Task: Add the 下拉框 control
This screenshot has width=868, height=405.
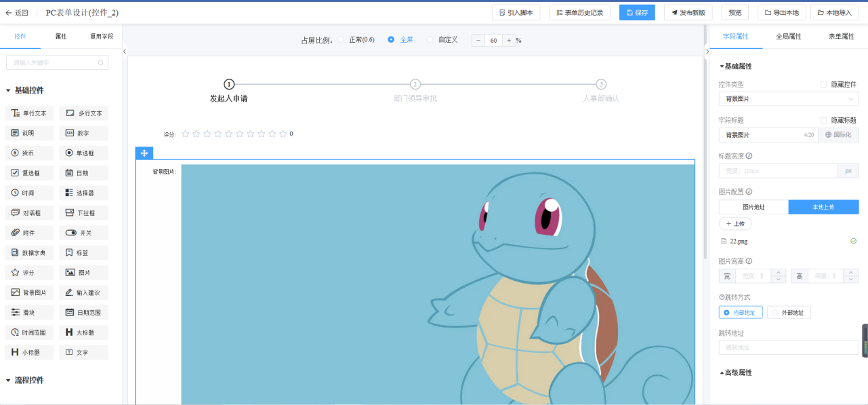Action: pos(83,212)
